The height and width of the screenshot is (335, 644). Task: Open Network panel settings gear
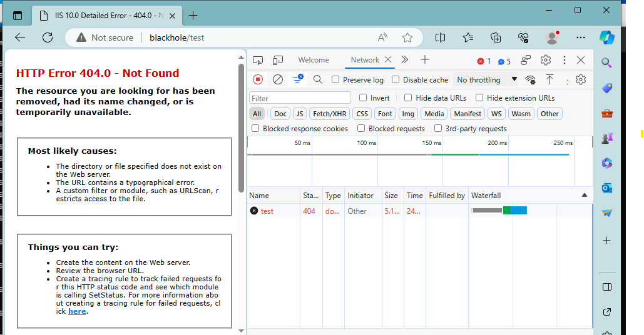(580, 79)
